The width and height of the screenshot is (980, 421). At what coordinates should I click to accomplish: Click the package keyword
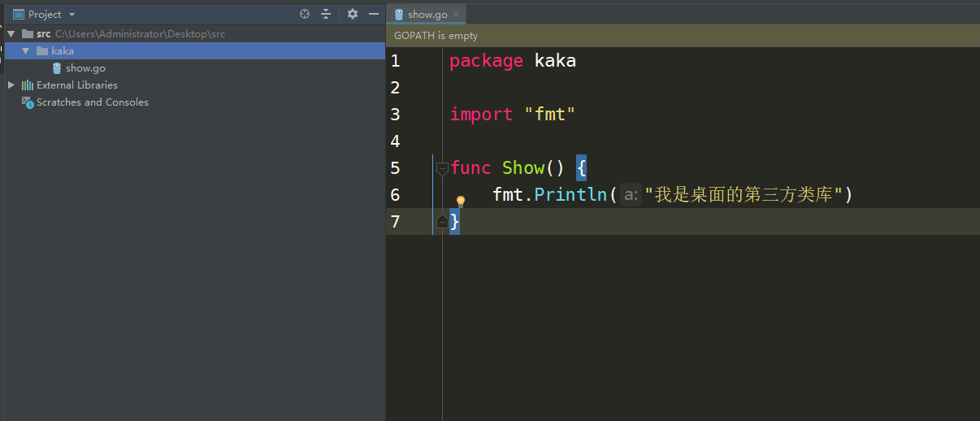point(486,61)
